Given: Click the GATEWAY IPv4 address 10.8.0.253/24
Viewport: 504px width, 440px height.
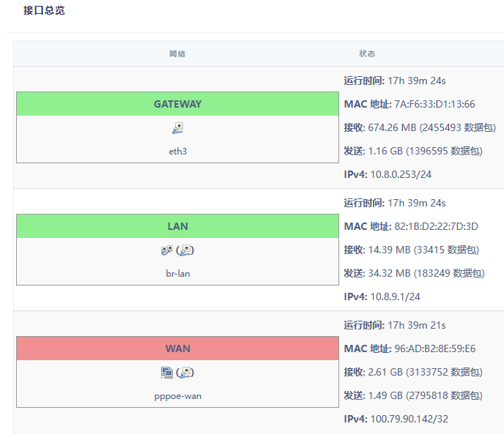Looking at the screenshot, I should pyautogui.click(x=401, y=174).
